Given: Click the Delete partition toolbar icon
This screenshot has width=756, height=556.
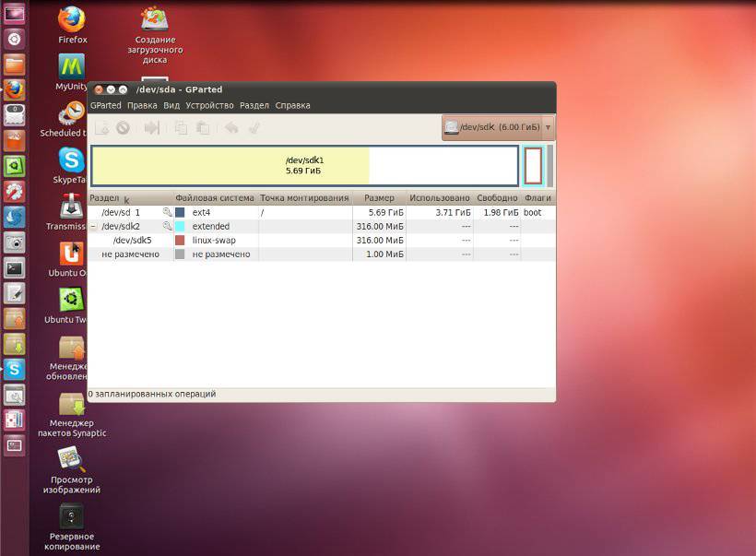Looking at the screenshot, I should point(123,128).
